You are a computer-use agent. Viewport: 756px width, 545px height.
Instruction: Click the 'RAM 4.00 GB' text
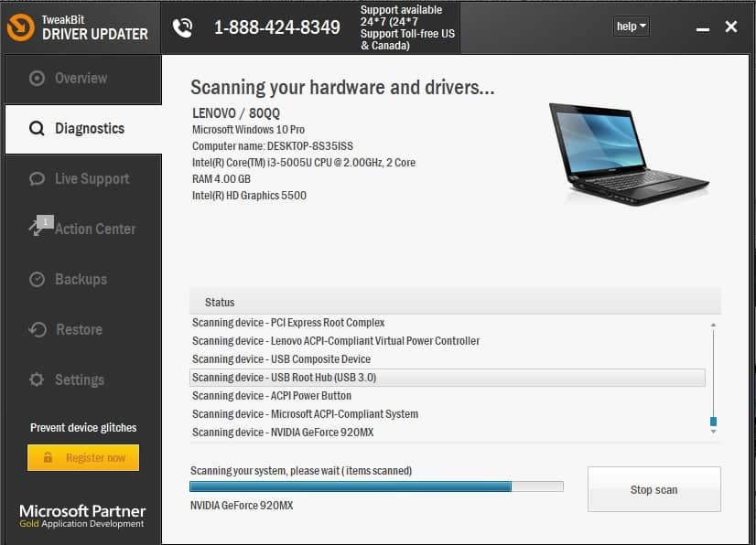[221, 179]
